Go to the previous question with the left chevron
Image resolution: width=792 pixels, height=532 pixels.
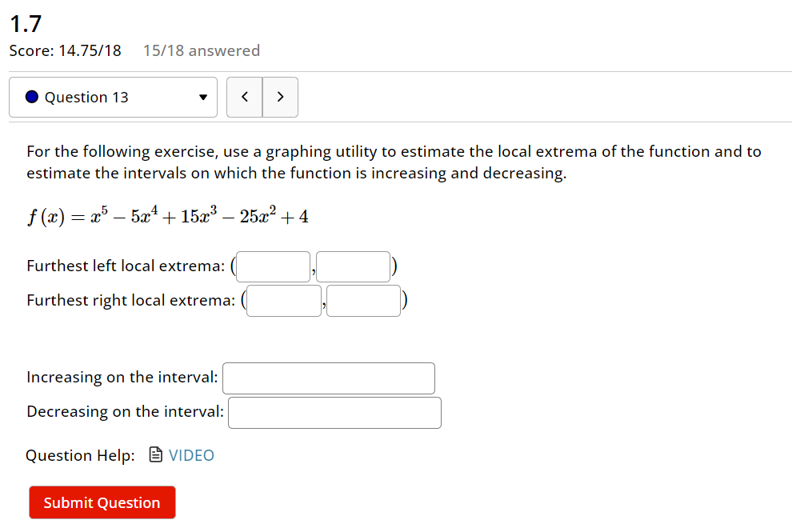point(244,96)
